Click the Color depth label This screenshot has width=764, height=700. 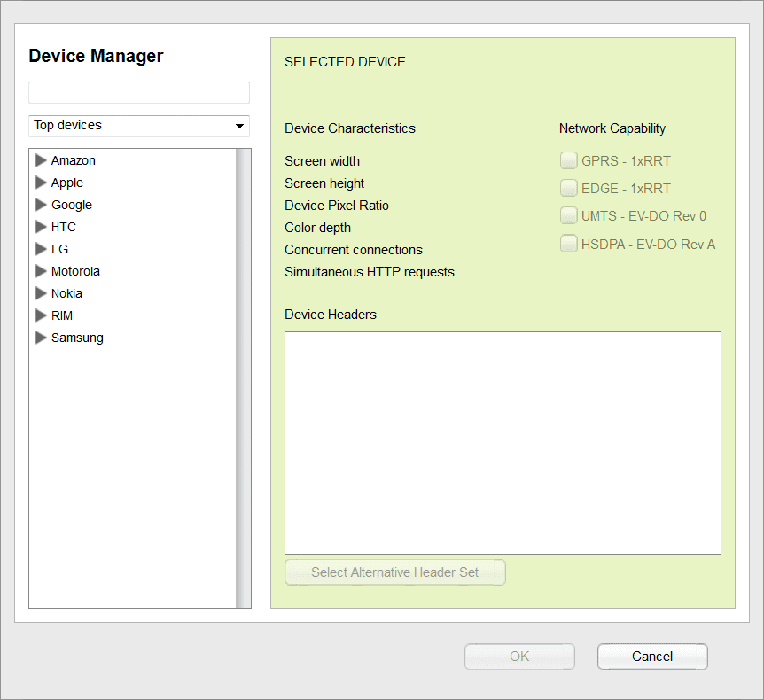tap(317, 228)
